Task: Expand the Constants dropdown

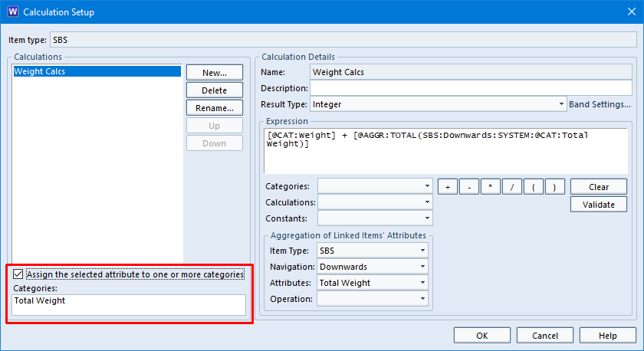Action: click(x=375, y=218)
